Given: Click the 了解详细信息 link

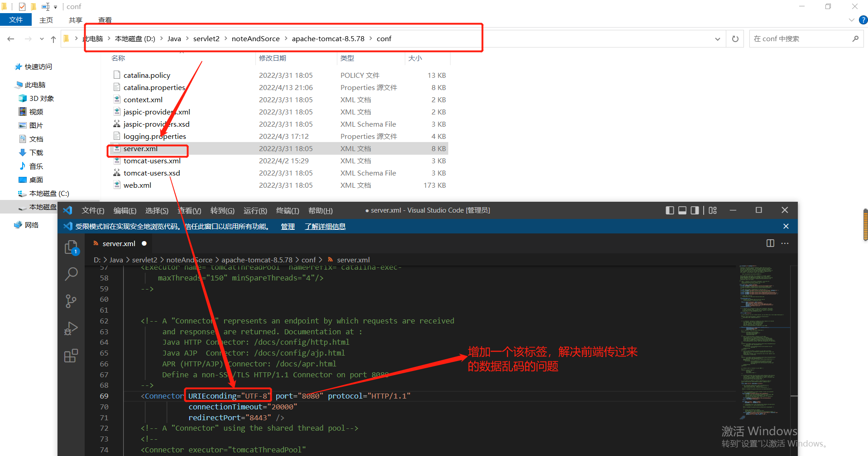Looking at the screenshot, I should pos(325,226).
